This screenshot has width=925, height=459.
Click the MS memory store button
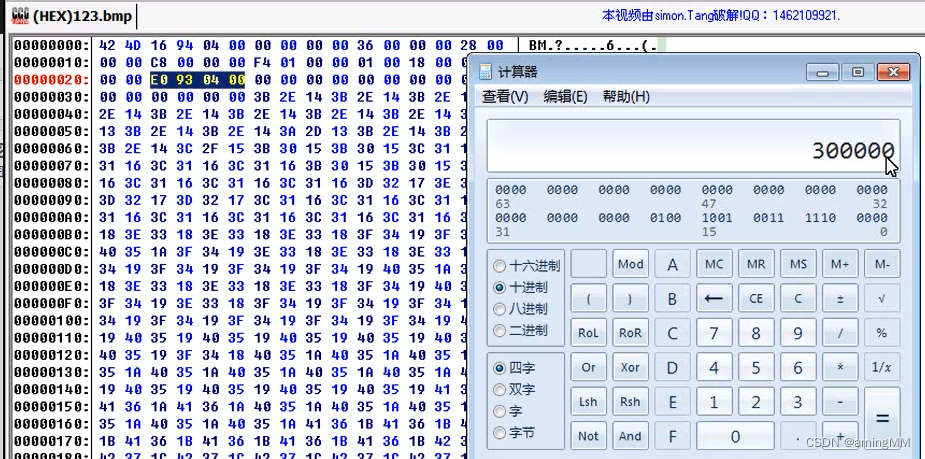(x=798, y=264)
